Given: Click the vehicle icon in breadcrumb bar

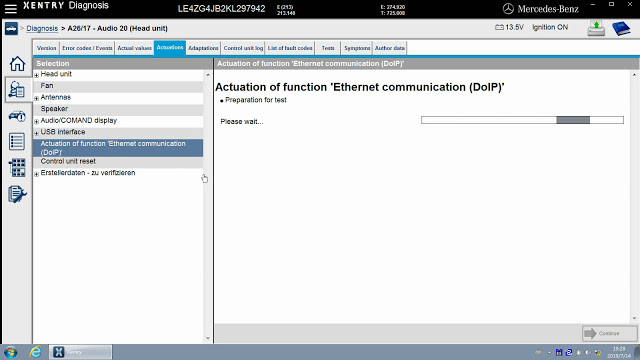Looking at the screenshot, I should click(x=11, y=29).
